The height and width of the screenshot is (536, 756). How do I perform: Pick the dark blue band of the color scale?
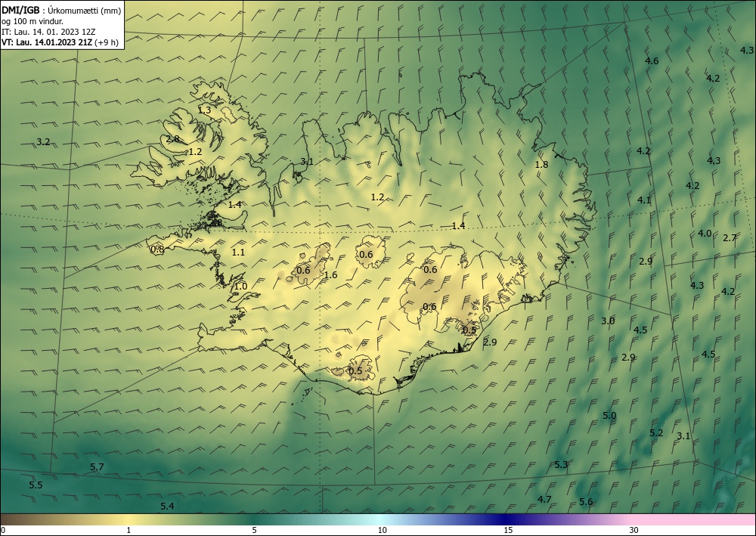click(507, 519)
